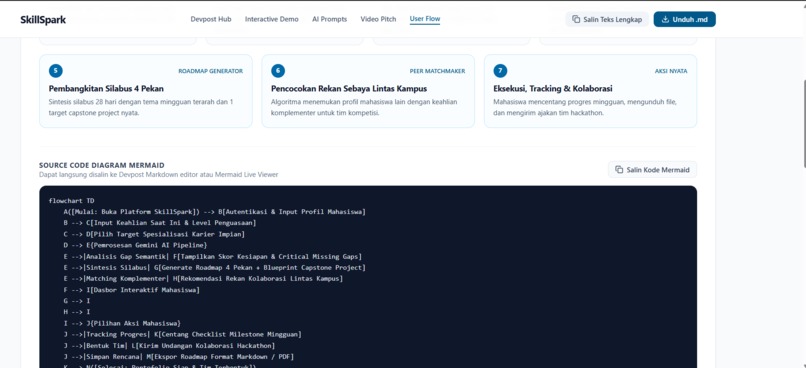Click the copy icon in Salin Kode Mermaid
Image resolution: width=806 pixels, height=368 pixels.
point(619,170)
